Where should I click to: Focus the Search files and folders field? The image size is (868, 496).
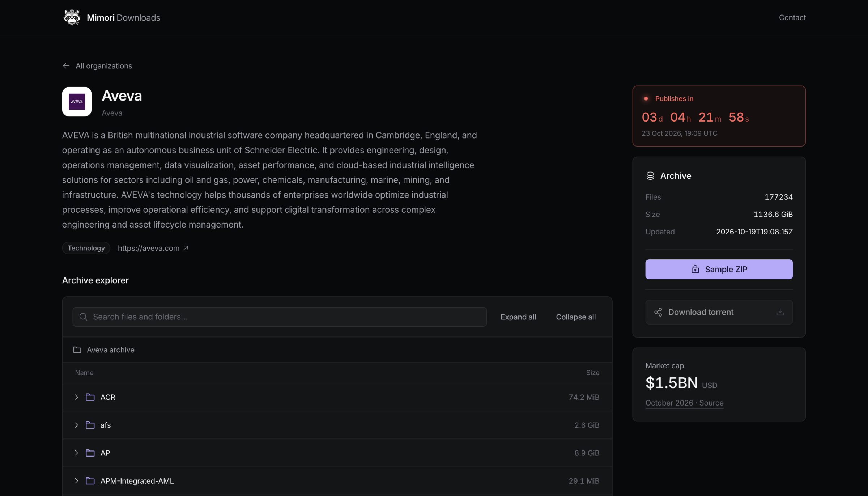click(280, 317)
